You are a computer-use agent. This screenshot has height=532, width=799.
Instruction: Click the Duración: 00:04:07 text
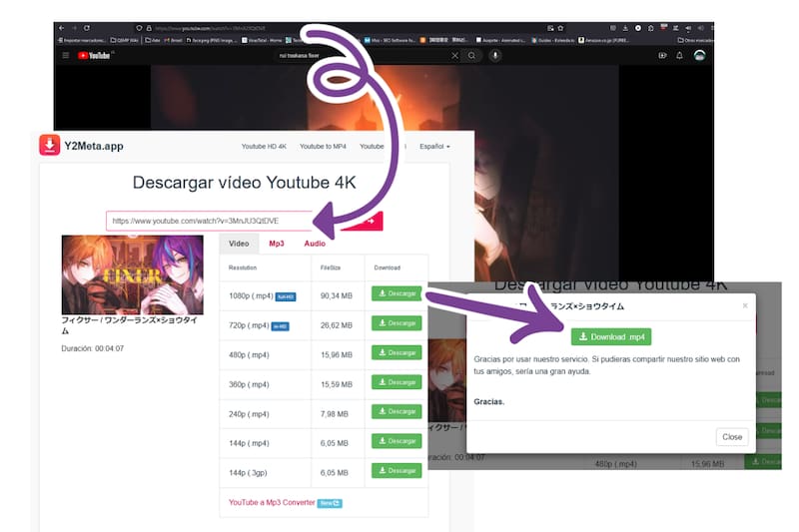pos(92,348)
